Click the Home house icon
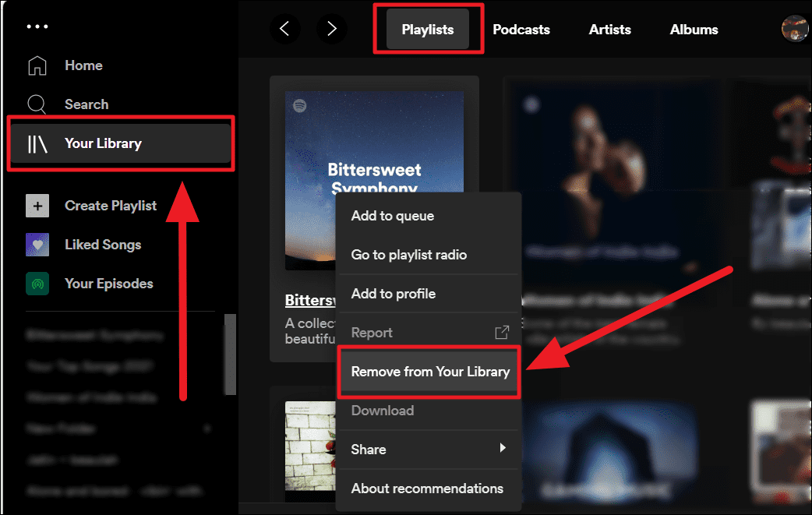812x515 pixels. click(37, 65)
